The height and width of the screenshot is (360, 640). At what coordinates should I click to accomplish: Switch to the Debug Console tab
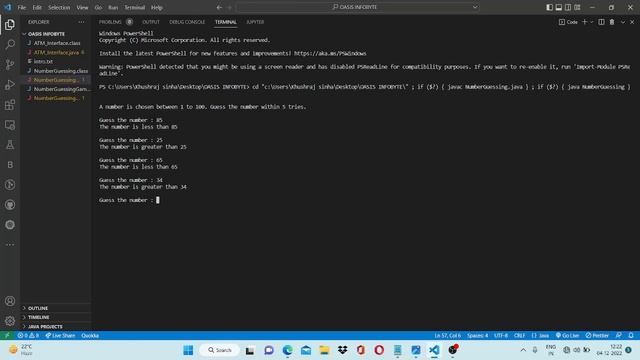pyautogui.click(x=187, y=22)
